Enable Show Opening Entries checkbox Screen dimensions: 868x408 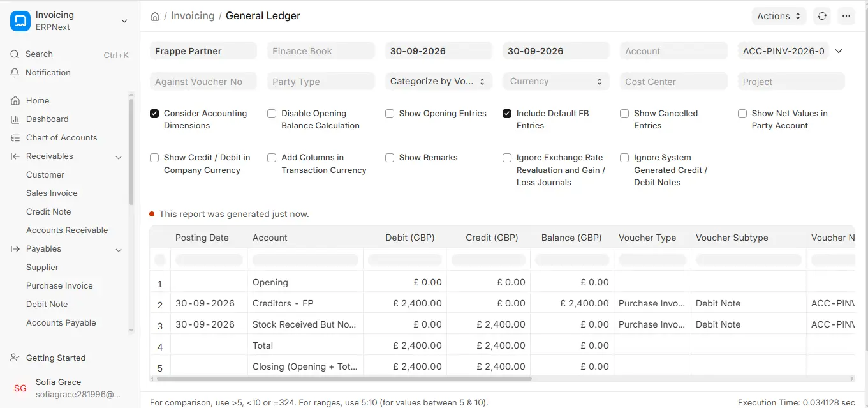tap(390, 114)
